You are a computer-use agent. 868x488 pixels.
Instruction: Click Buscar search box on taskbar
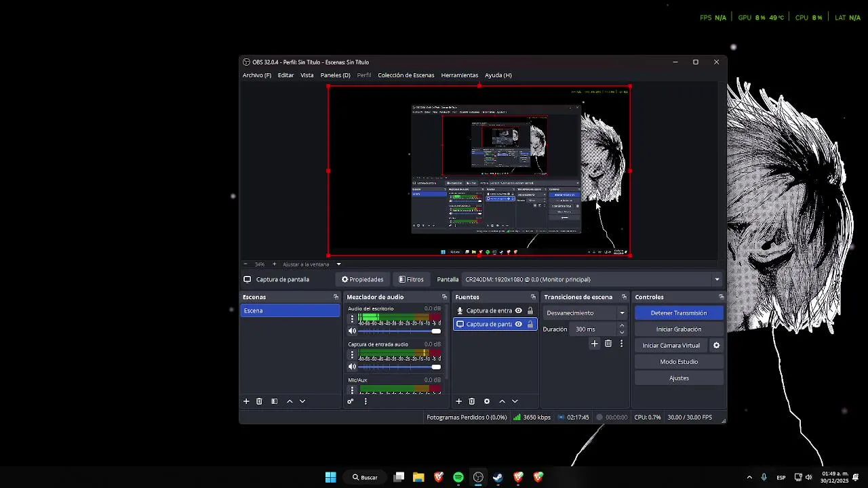tap(364, 477)
